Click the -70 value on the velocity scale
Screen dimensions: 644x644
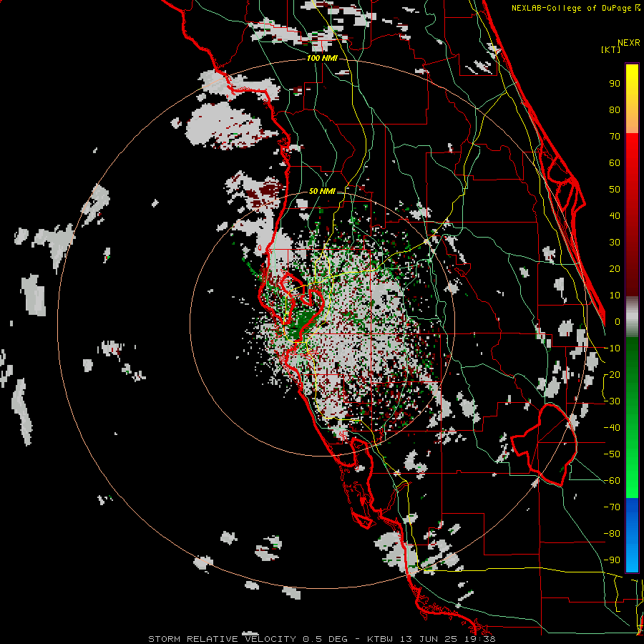click(612, 507)
